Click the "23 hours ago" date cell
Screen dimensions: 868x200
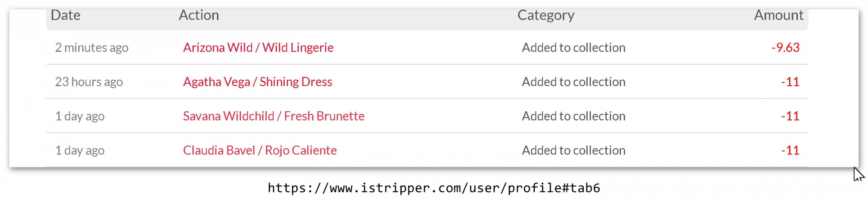click(89, 82)
